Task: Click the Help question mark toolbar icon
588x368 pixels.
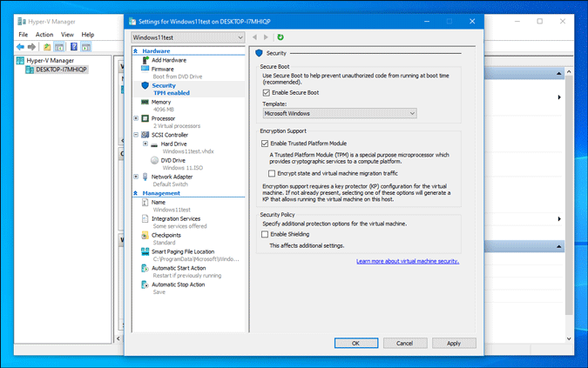Action: pos(74,46)
